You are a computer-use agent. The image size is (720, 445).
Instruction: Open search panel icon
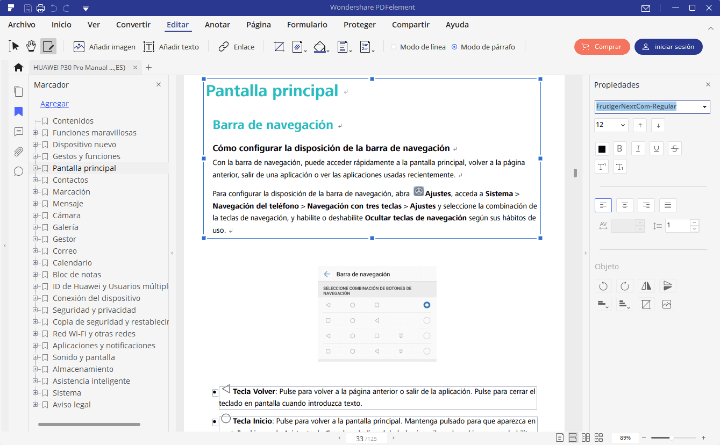(x=18, y=172)
